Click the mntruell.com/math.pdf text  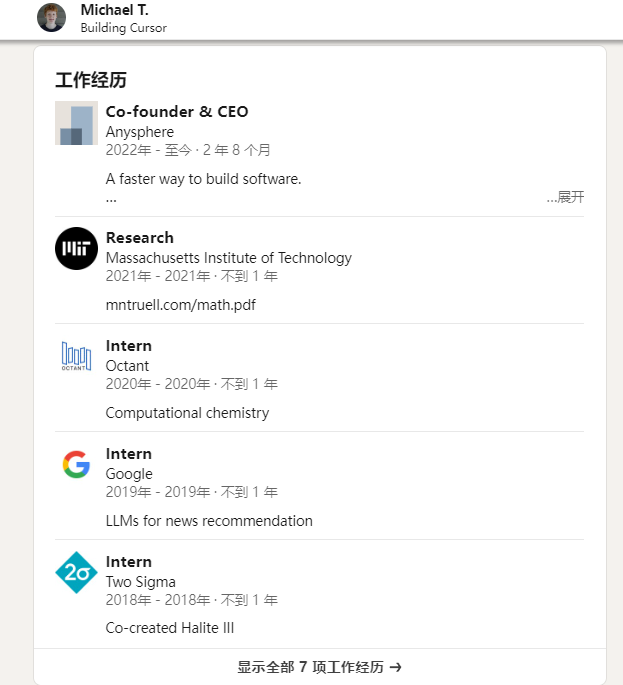(180, 304)
